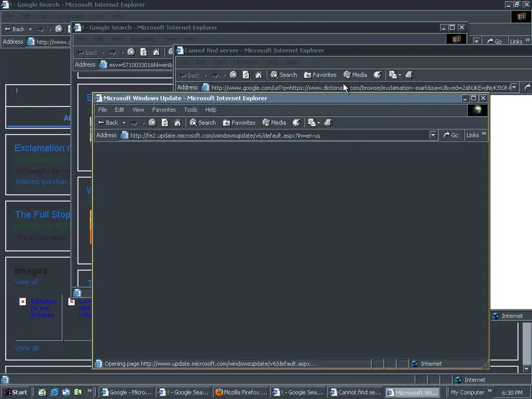The image size is (532, 399).
Task: Open Back dropdown in rearmost Google Search window
Action: 30,29
